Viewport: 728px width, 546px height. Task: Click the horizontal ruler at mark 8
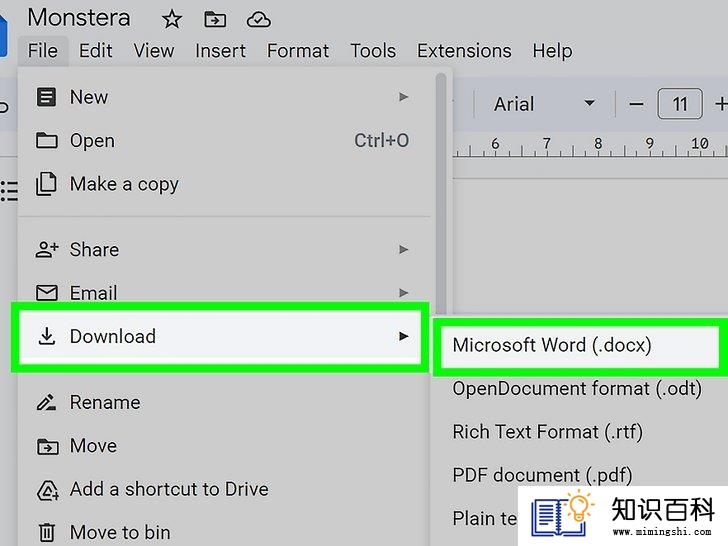(598, 143)
